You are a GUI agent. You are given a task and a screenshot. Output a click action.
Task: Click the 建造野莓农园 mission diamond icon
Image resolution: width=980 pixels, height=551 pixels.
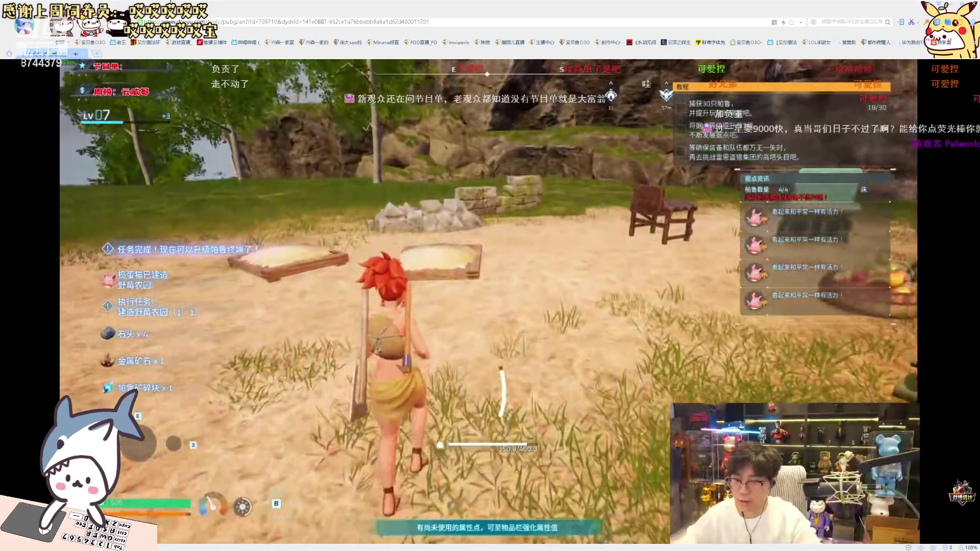pos(108,306)
